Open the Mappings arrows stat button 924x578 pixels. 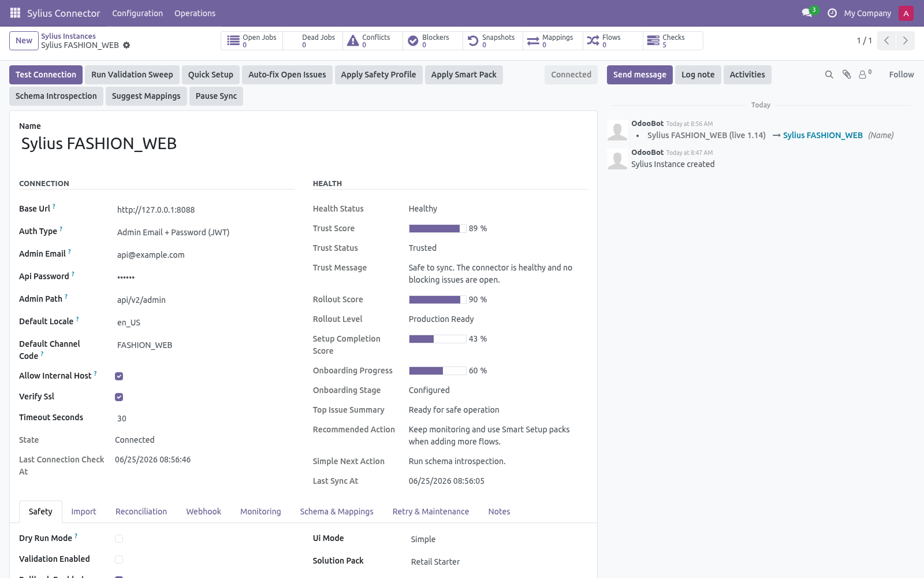[553, 41]
